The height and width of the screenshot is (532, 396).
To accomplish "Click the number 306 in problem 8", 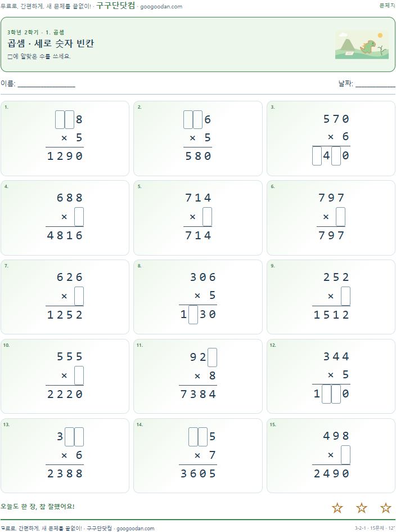I will click(x=202, y=277).
